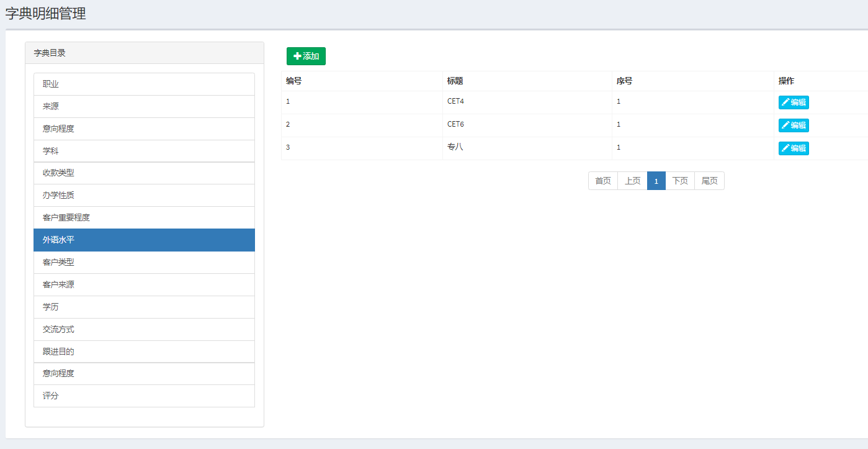Choose the 学科 category
This screenshot has height=449, width=868.
(x=144, y=151)
